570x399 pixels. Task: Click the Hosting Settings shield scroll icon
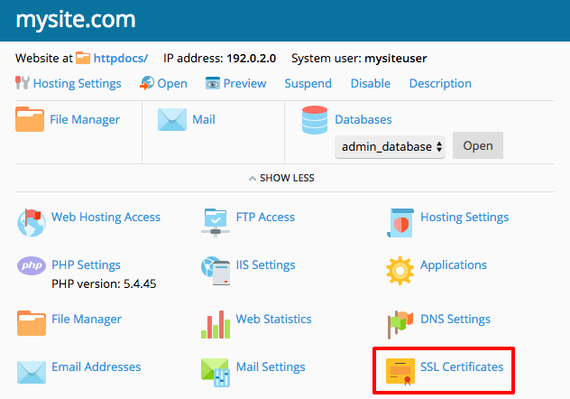coord(400,223)
